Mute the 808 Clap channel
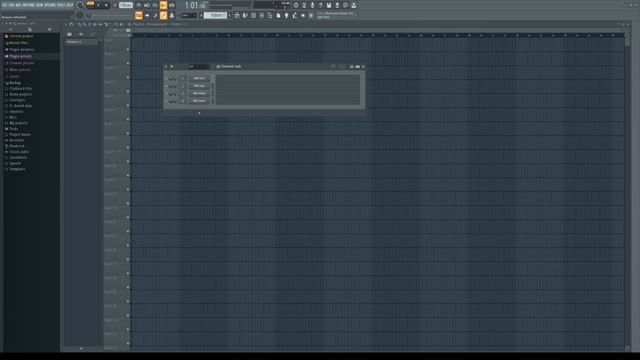Image resolution: width=640 pixels, height=360 pixels. tap(167, 86)
